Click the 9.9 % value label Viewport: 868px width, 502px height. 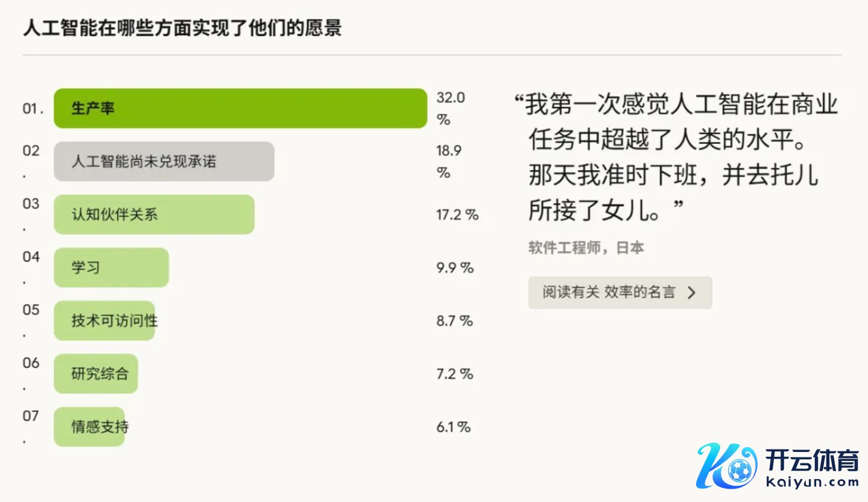455,268
